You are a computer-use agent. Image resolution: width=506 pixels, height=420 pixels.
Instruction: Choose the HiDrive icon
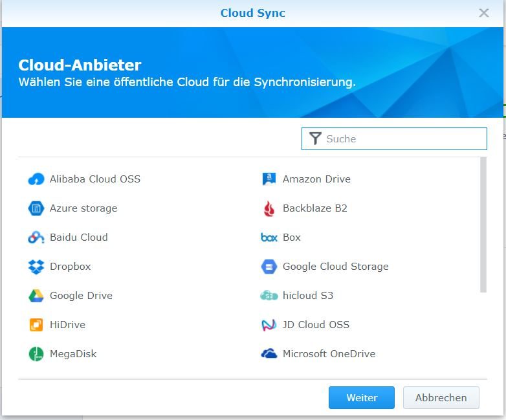(36, 325)
